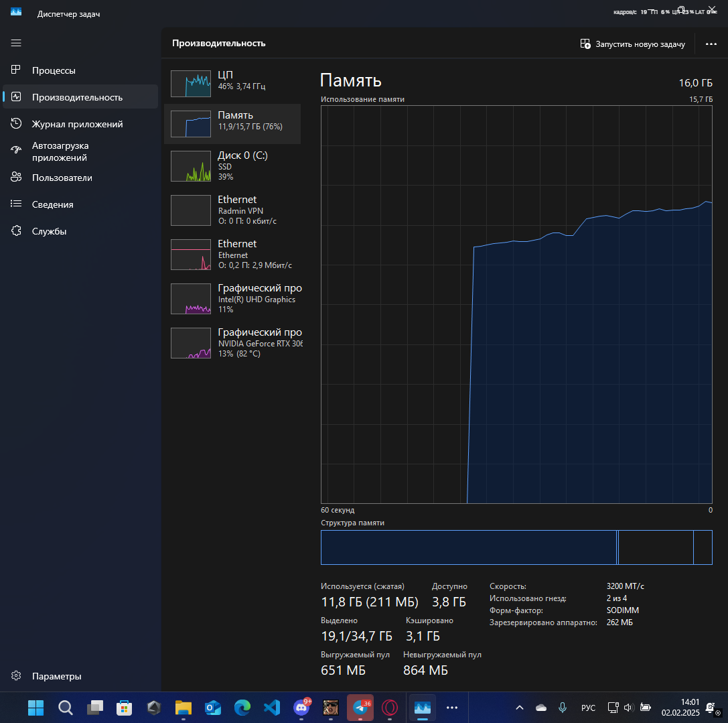Screen dimensions: 728x723
Task: Open Visual Studio Code from taskbar
Action: (271, 708)
